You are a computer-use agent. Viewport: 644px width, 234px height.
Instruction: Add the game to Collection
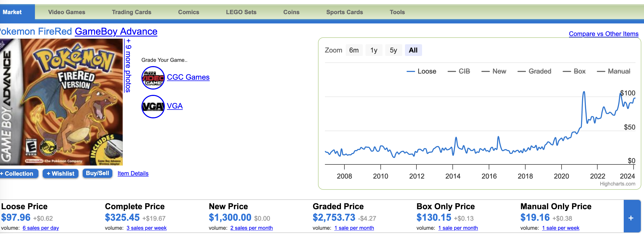tap(18, 174)
